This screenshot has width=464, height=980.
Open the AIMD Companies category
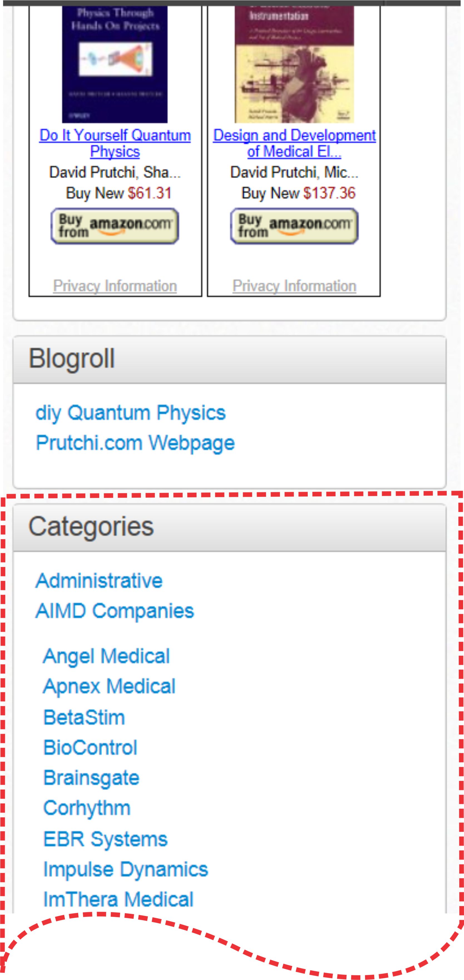point(115,611)
